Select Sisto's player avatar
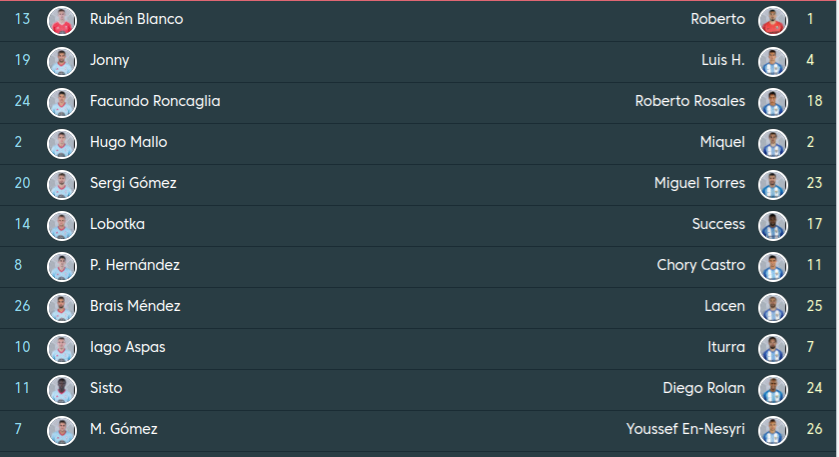The image size is (839, 457). tap(62, 389)
